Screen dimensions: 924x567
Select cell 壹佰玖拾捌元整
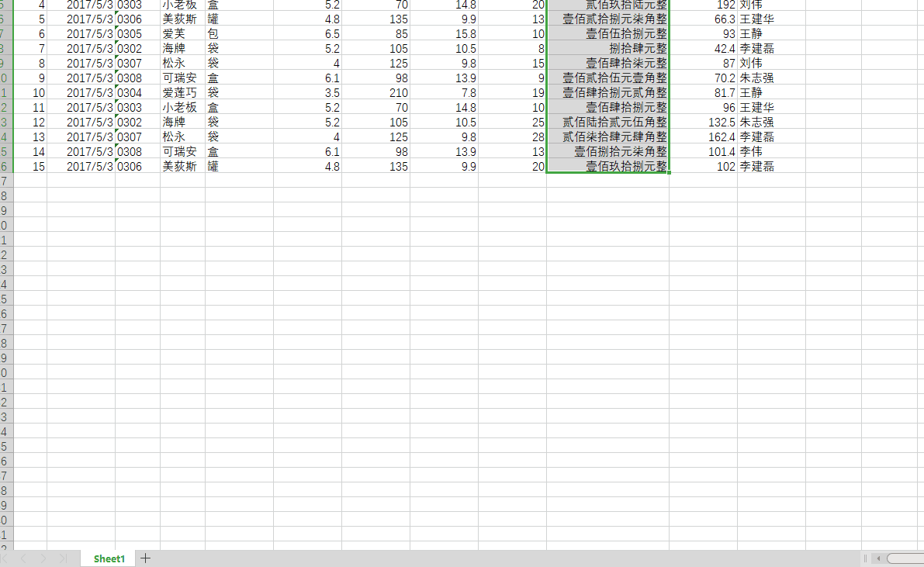point(608,166)
